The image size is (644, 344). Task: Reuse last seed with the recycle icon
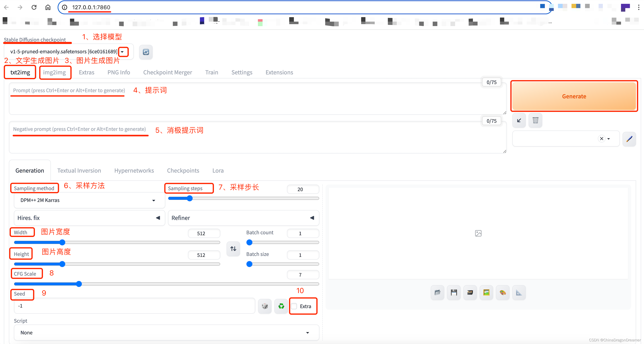point(281,306)
